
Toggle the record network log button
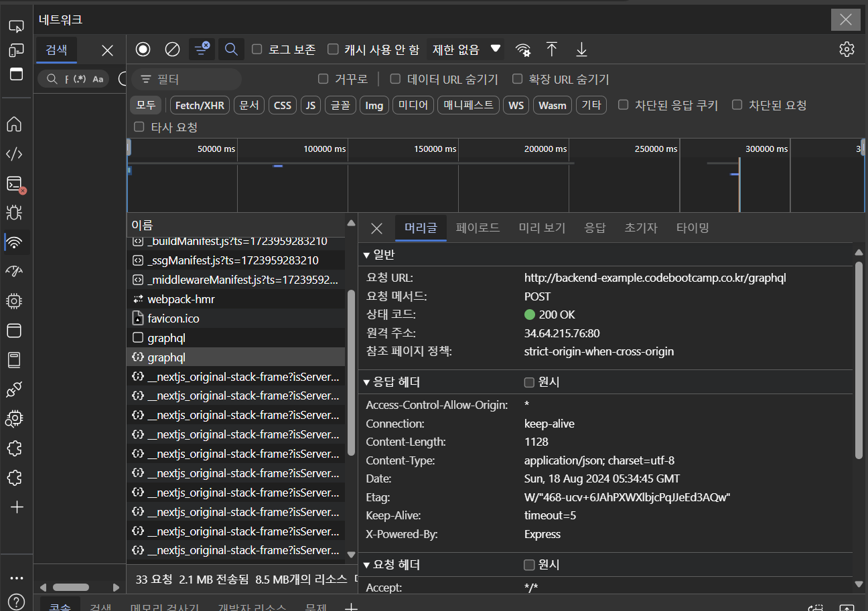pos(143,49)
